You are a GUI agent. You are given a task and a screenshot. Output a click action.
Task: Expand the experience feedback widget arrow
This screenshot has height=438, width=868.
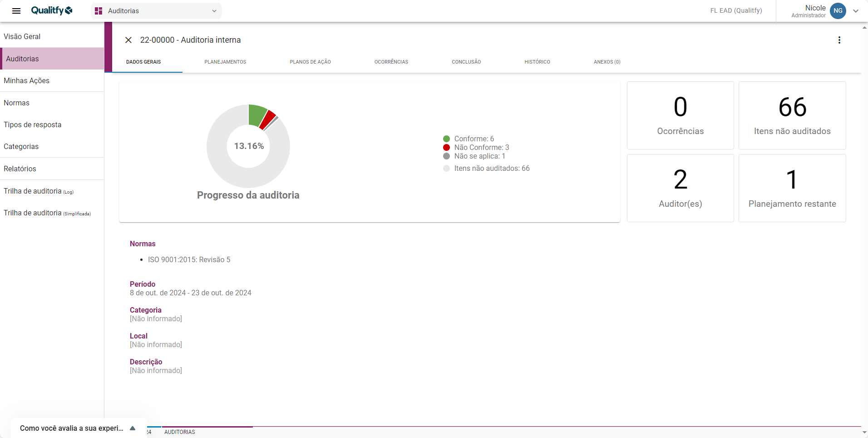point(133,428)
